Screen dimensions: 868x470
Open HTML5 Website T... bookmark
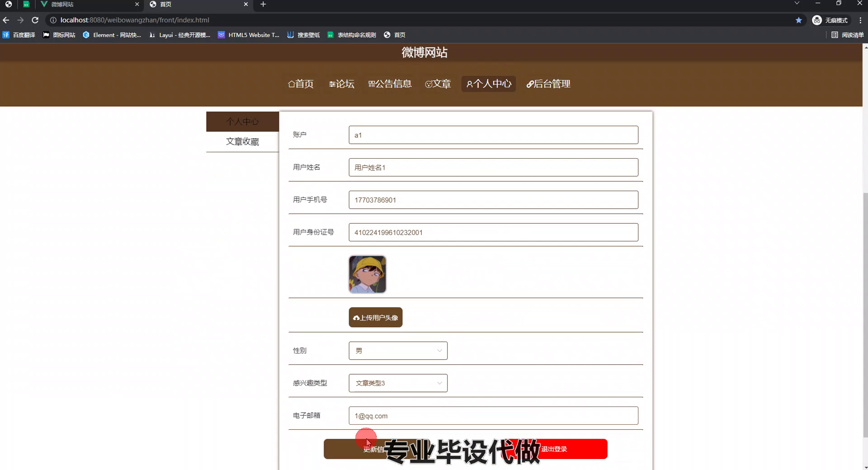click(x=249, y=35)
